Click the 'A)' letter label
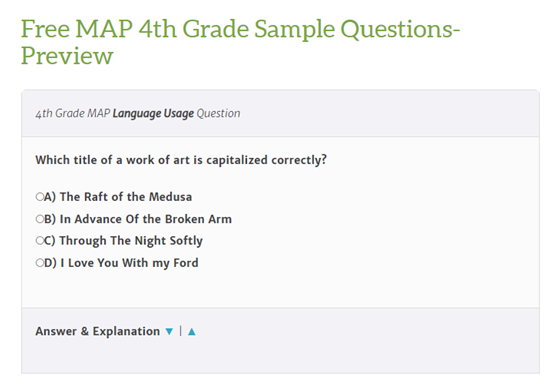The width and height of the screenshot is (558, 391). coord(50,197)
